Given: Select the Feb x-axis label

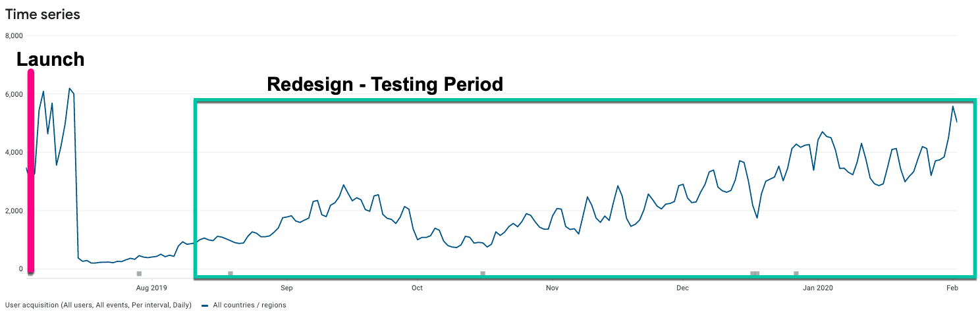Looking at the screenshot, I should tap(951, 287).
